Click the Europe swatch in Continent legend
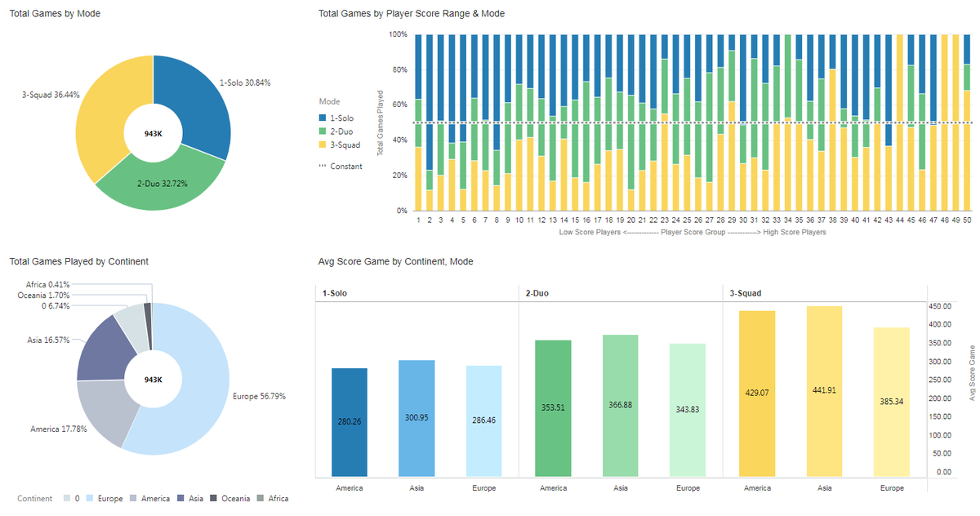980x516 pixels. coord(91,498)
